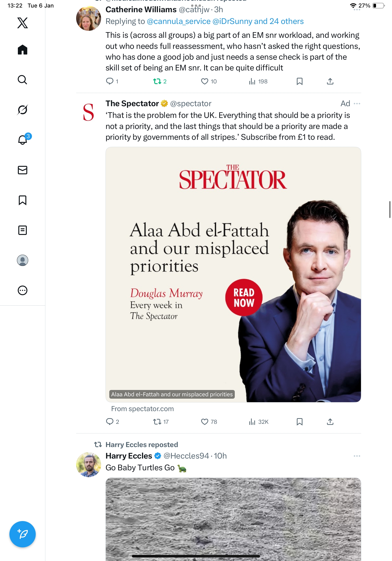392x561 pixels.
Task: Open Profile avatar in sidebar
Action: point(23,260)
